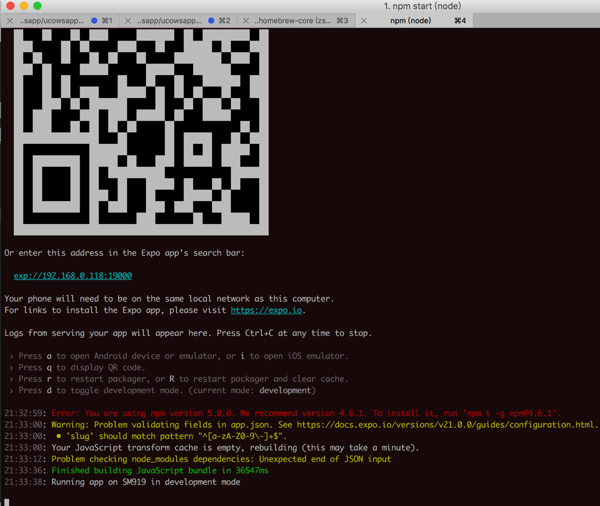
Task: Click the window title 'npm start (node)'
Action: tap(422, 6)
